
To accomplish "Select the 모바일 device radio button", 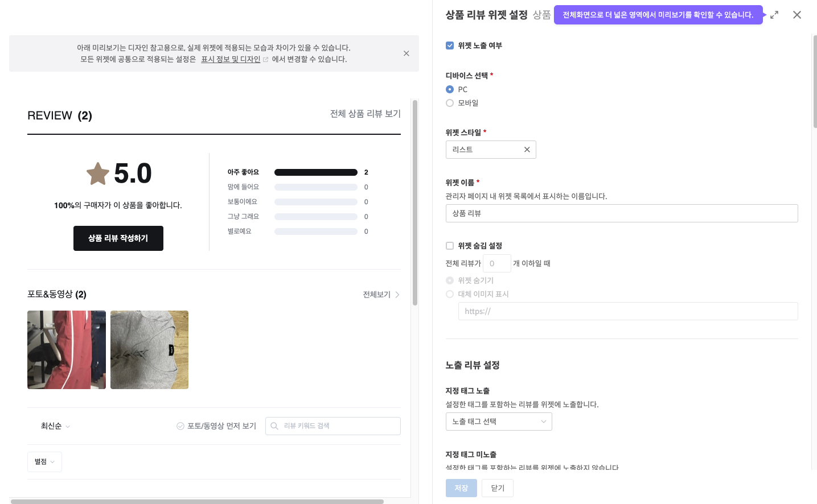I will tap(450, 103).
